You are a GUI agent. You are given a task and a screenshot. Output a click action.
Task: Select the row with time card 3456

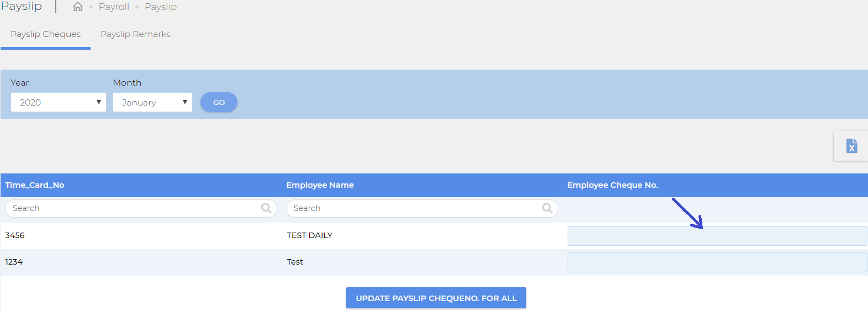pos(434,236)
